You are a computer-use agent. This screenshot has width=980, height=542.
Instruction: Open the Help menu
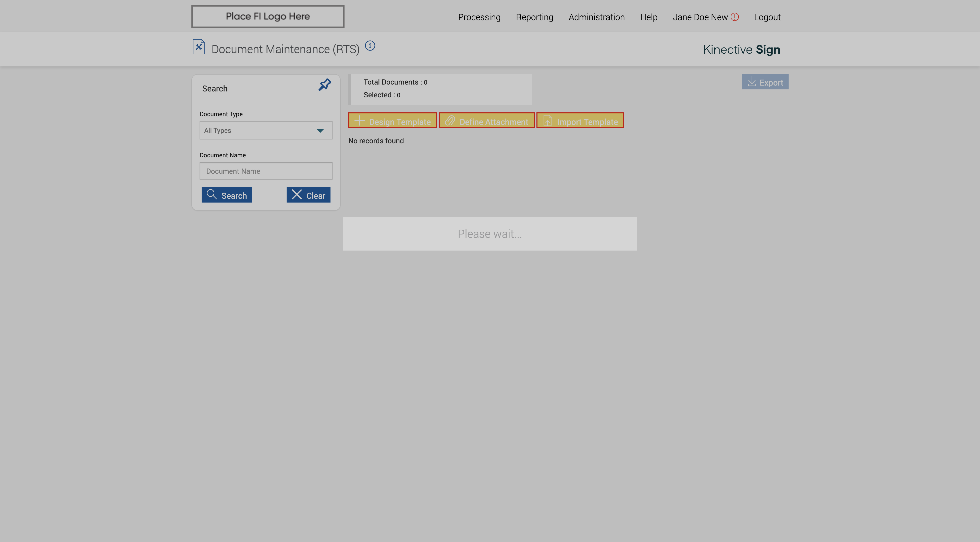[x=648, y=17]
